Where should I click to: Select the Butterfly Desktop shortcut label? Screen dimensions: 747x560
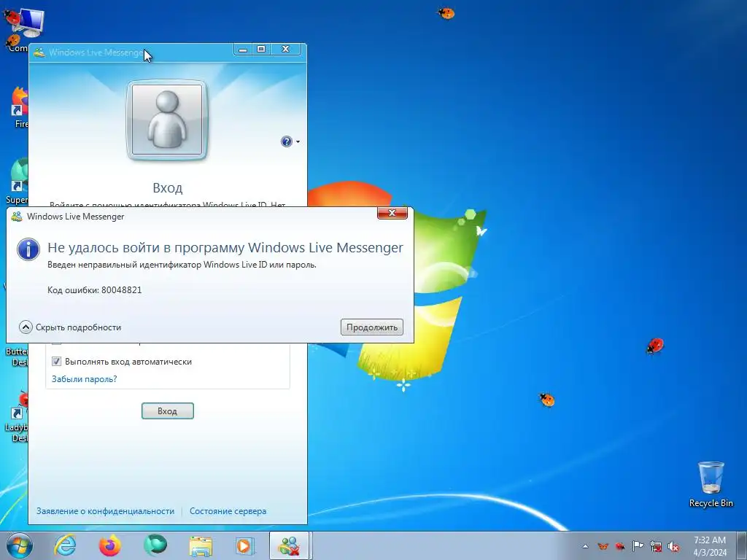tap(18, 357)
